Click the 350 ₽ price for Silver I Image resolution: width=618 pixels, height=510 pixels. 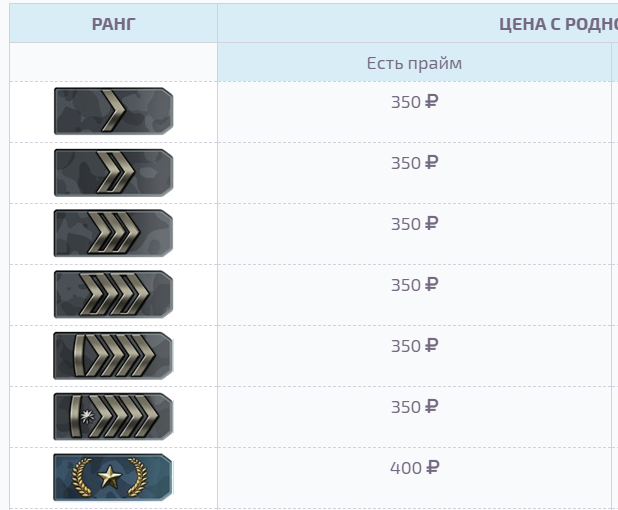pos(414,102)
